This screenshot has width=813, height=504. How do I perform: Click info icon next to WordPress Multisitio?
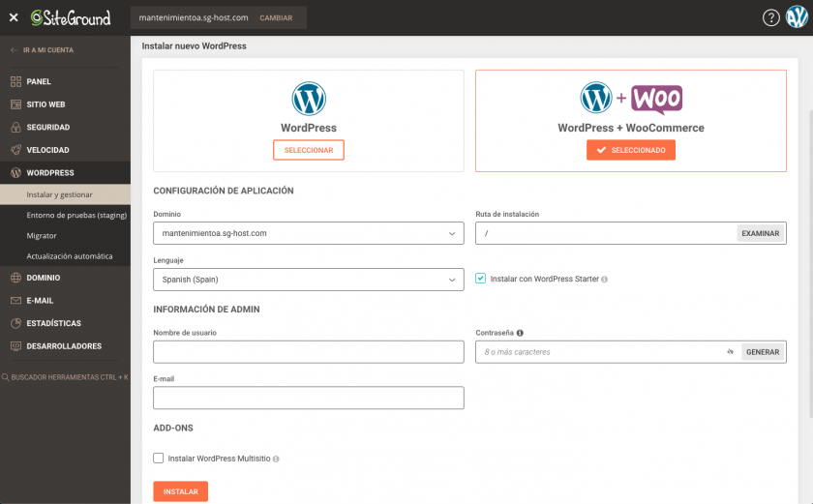(x=277, y=459)
